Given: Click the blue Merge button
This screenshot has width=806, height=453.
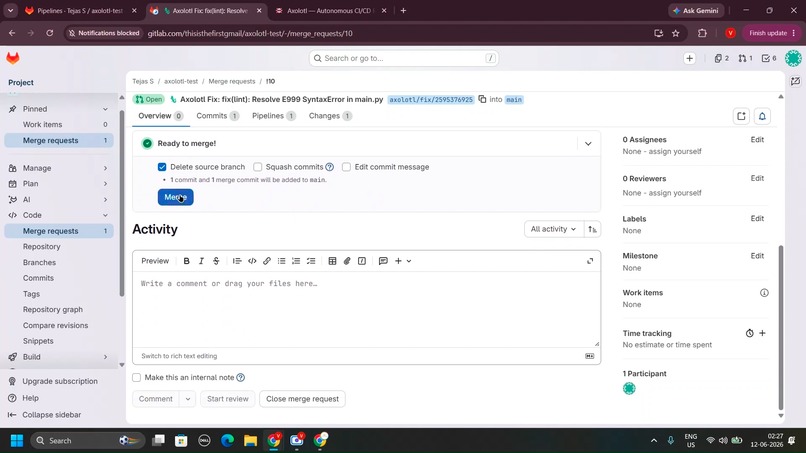Looking at the screenshot, I should click(x=175, y=197).
